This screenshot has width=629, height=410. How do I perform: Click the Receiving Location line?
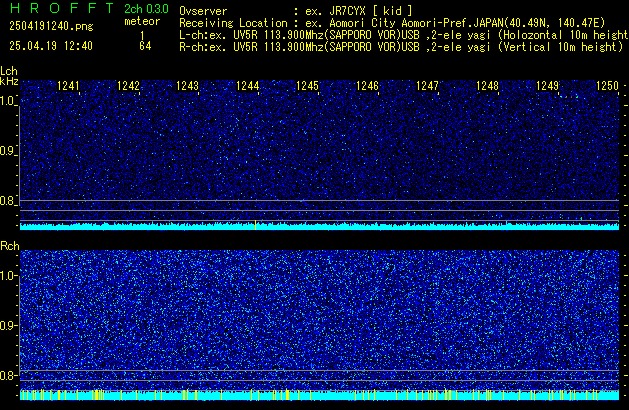click(x=392, y=23)
